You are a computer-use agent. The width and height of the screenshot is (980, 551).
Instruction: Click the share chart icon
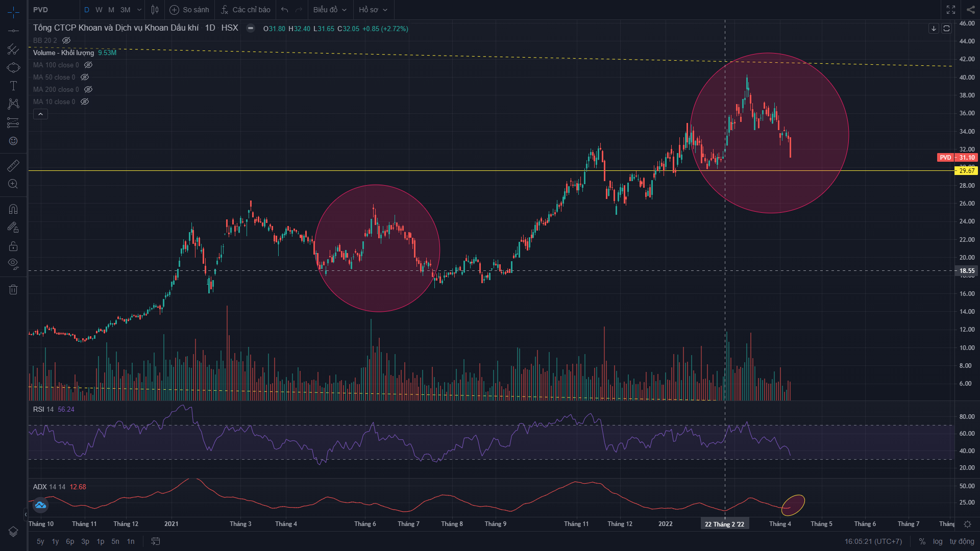(x=970, y=10)
